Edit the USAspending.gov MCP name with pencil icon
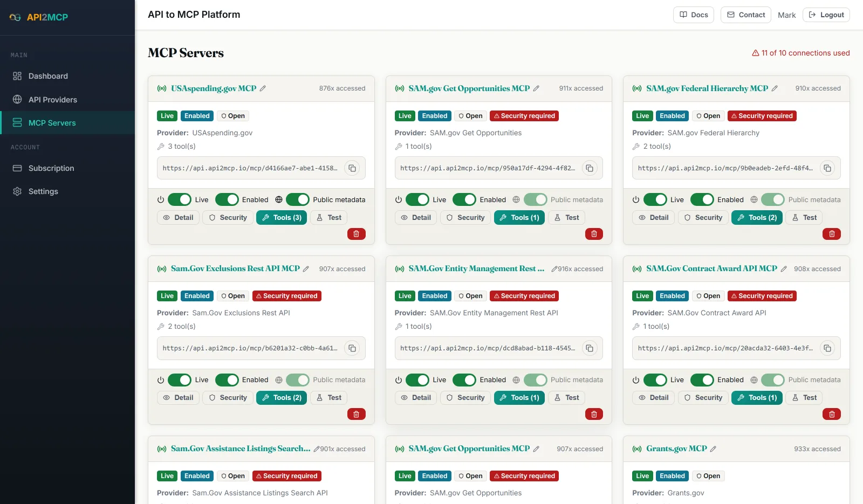 click(263, 88)
